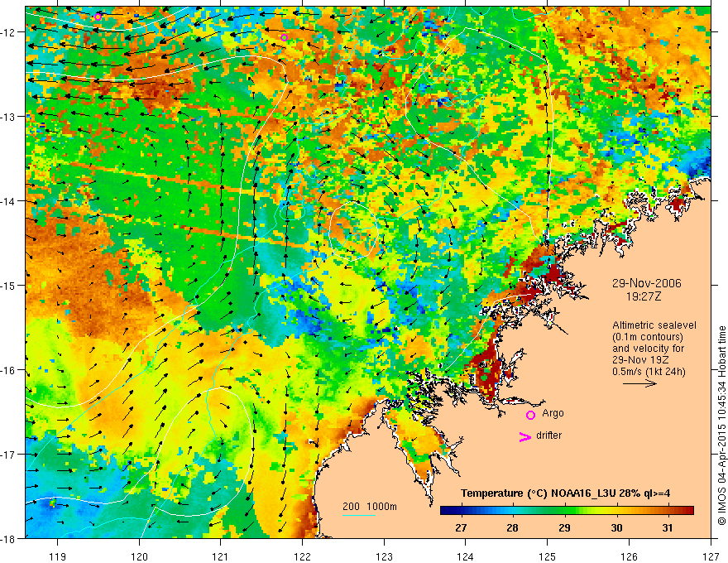
Task: Click the Temperature NOAA16_L3U title text
Action: (x=565, y=493)
